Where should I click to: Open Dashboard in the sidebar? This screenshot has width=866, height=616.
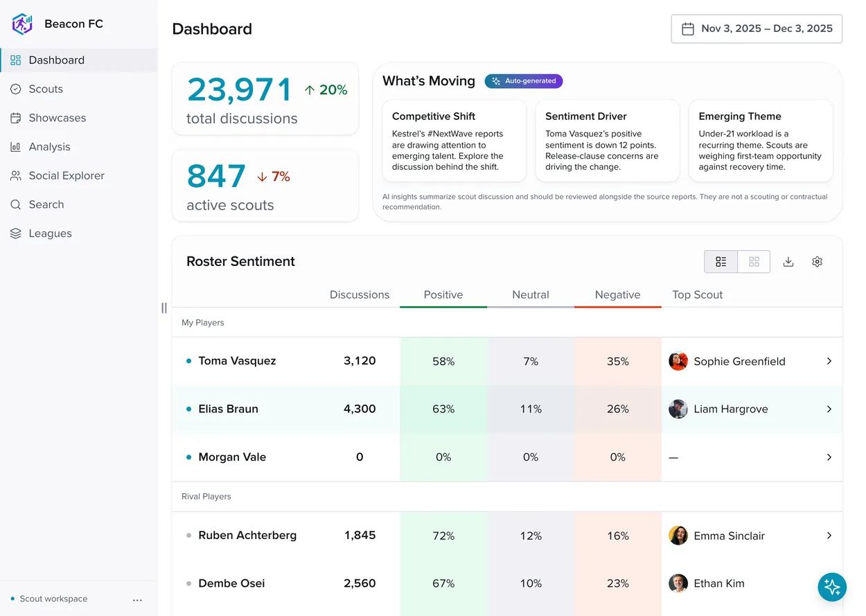point(79,60)
